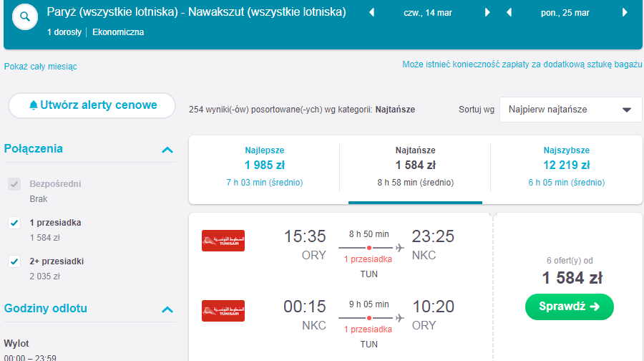Click the green Sprawdź button
644x361 pixels.
(x=570, y=307)
